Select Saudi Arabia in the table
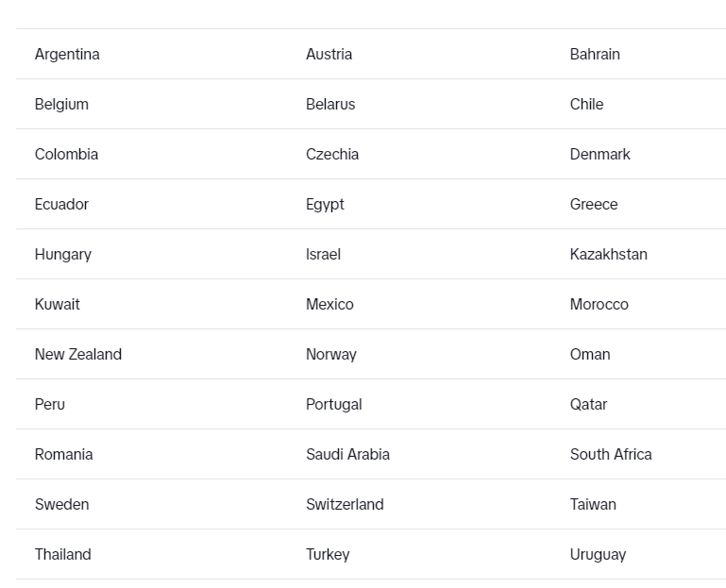The width and height of the screenshot is (726, 588). (347, 454)
